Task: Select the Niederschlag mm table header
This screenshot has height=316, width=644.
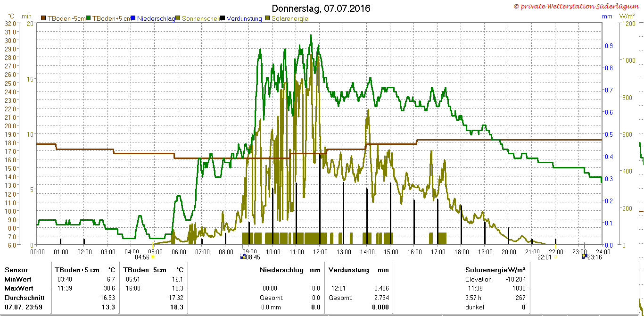Action: (290, 270)
